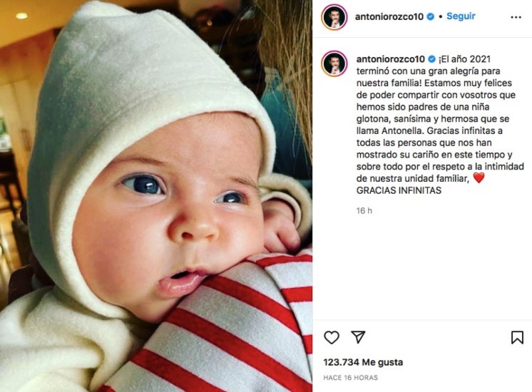
Task: Click the HACE 16 HORAS timestamp
Action: point(350,378)
